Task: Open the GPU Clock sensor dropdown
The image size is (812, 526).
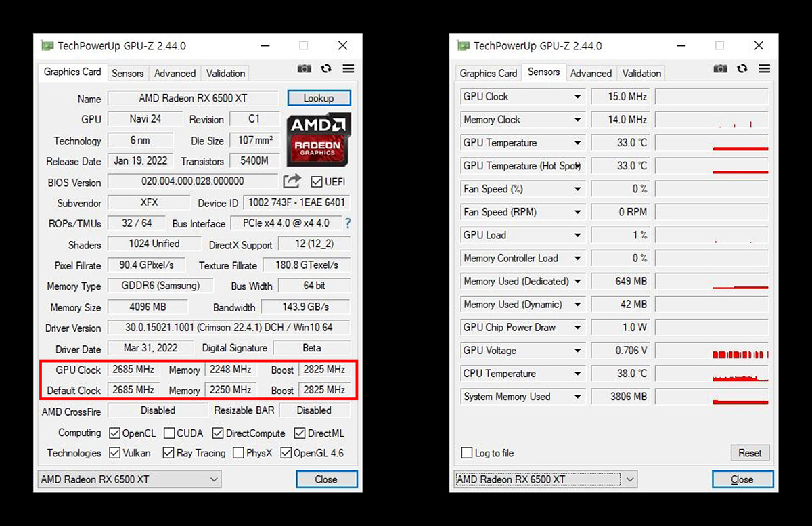Action: 577,97
